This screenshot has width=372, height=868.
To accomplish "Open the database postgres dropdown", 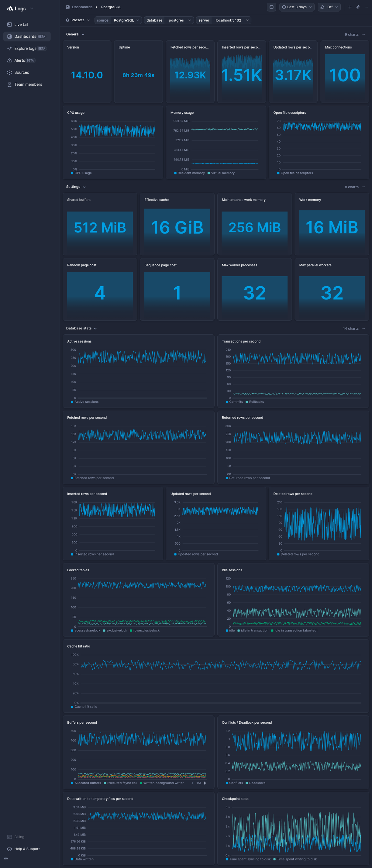I will coord(169,20).
